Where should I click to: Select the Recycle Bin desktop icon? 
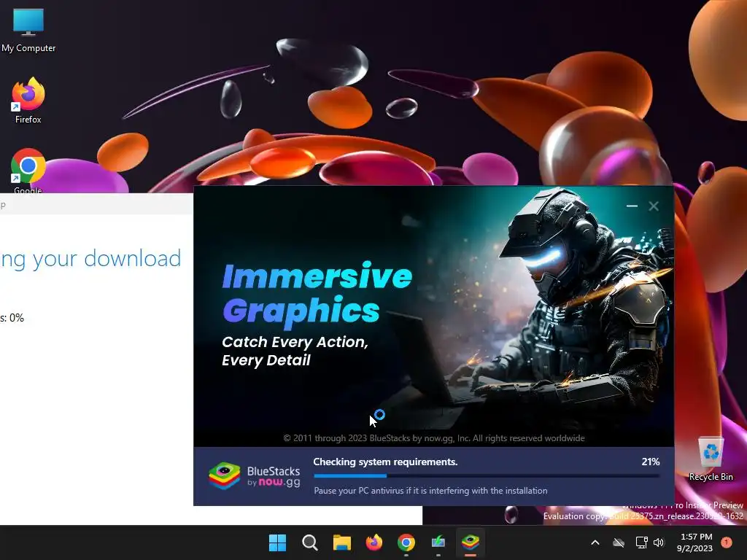711,459
